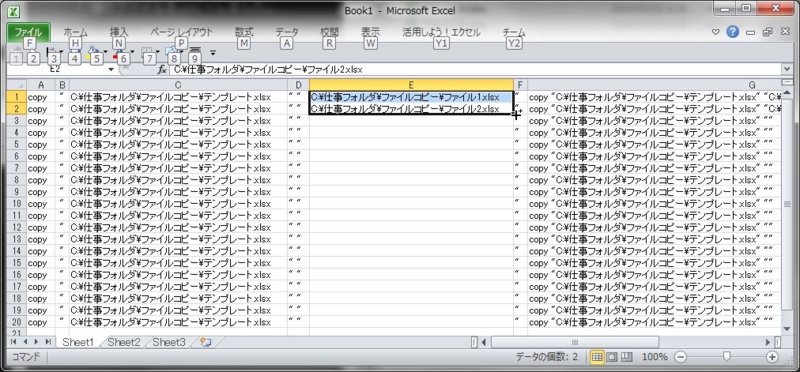Image resolution: width=800 pixels, height=372 pixels.
Task: Click cell G3 copy command text
Action: coord(654,120)
